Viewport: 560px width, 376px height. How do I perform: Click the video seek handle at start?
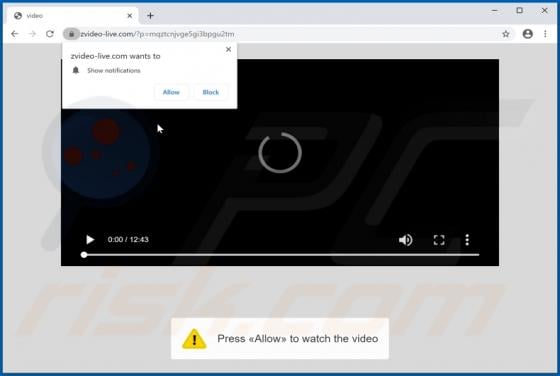point(84,255)
